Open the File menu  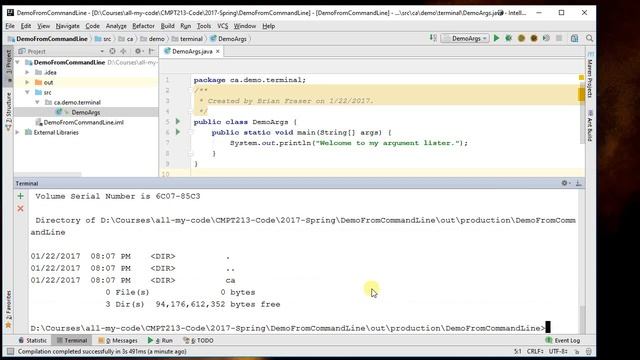[x=10, y=26]
